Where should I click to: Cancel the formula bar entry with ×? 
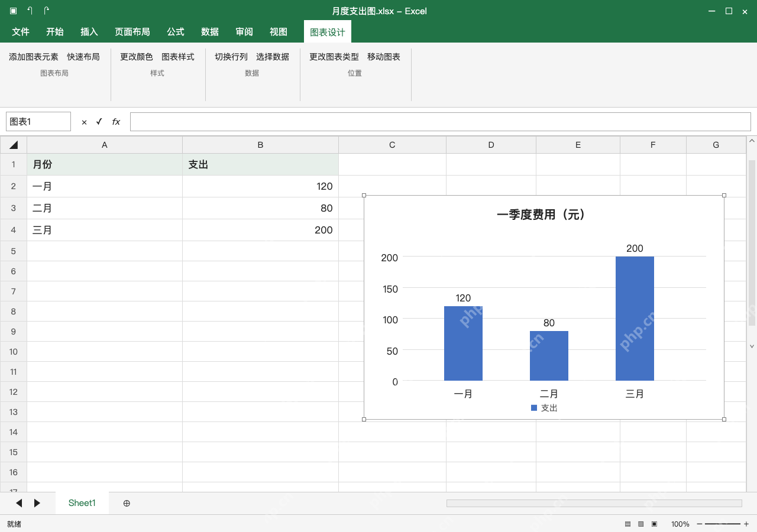(84, 122)
